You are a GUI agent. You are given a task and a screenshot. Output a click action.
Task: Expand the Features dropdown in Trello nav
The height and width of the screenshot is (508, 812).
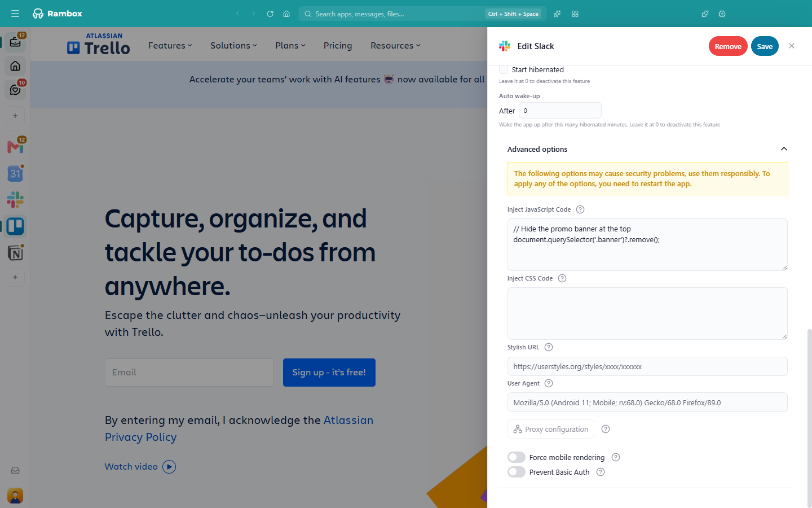click(170, 46)
